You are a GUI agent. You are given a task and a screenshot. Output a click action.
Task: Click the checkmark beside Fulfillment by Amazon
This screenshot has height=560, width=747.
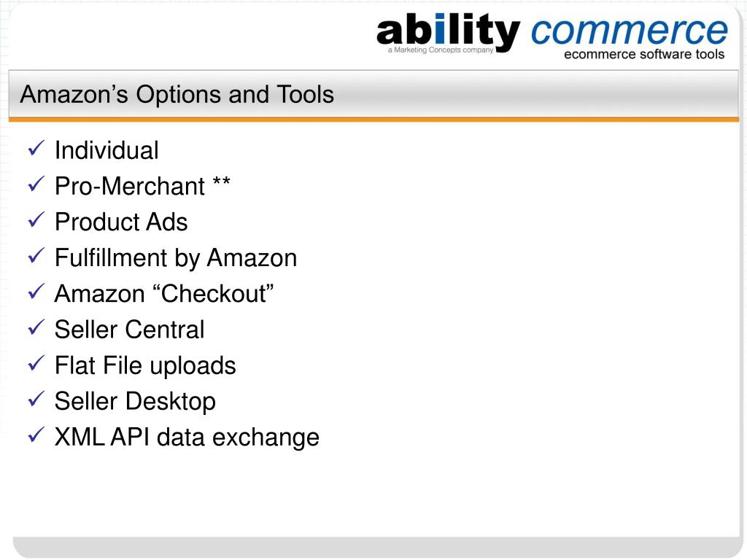point(36,256)
